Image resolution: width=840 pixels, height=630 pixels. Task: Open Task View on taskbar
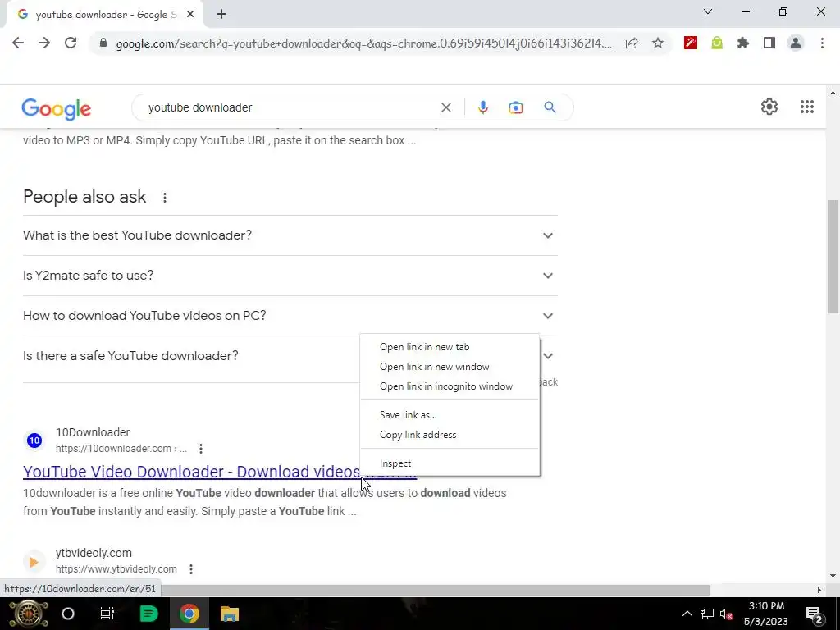click(107, 614)
